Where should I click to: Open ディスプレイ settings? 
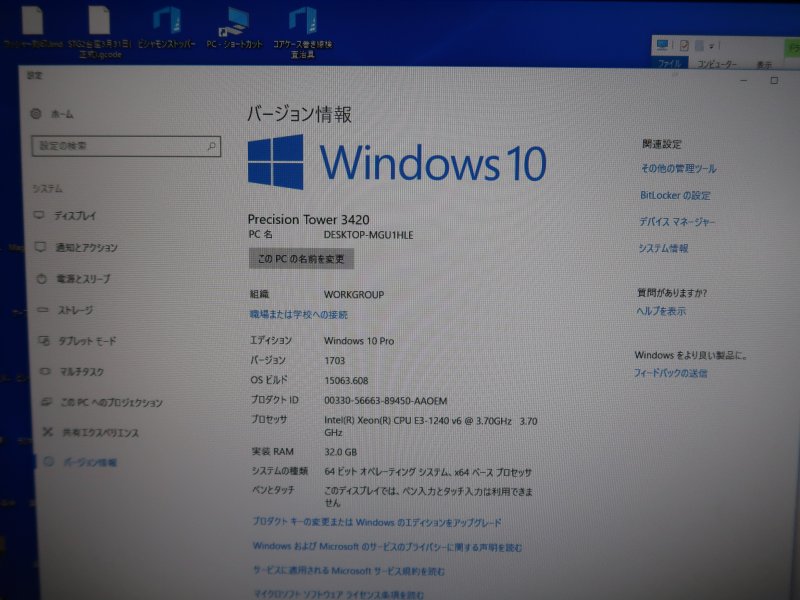[x=65, y=216]
